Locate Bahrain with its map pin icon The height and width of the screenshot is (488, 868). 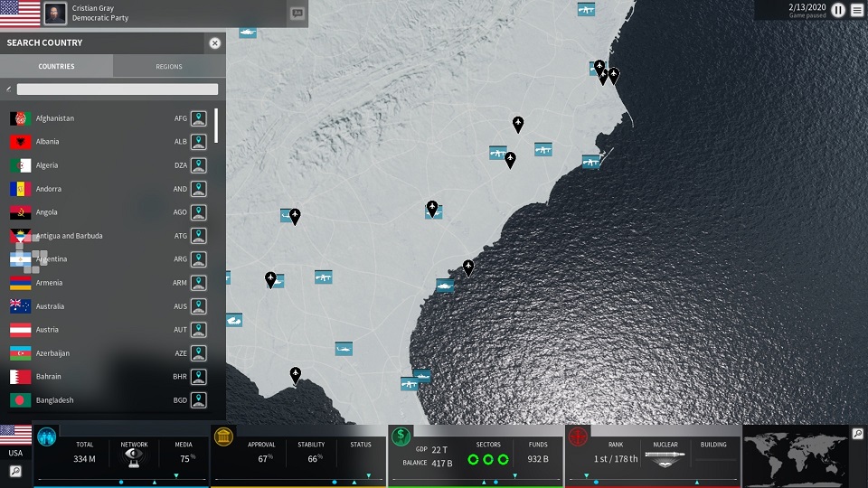tap(199, 377)
